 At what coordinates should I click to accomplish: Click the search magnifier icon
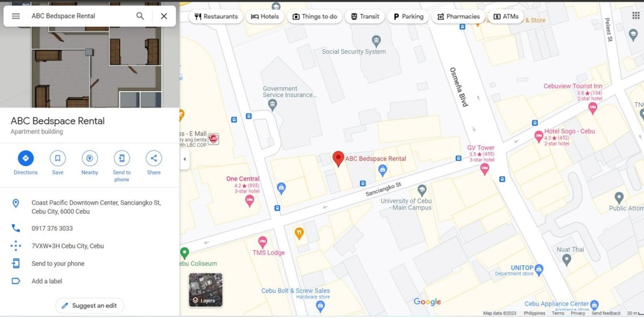(x=140, y=16)
